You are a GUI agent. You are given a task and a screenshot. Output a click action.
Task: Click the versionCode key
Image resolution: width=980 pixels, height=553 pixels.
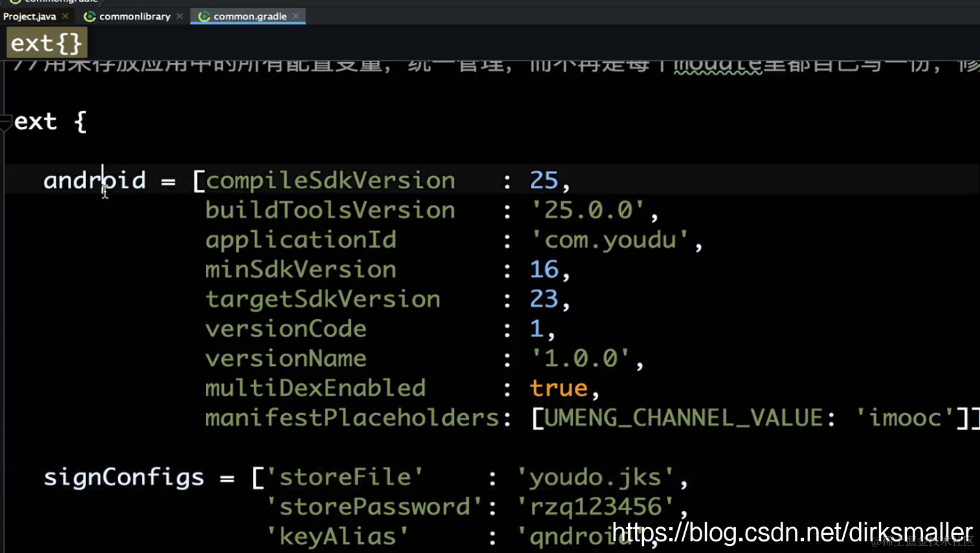pos(285,329)
